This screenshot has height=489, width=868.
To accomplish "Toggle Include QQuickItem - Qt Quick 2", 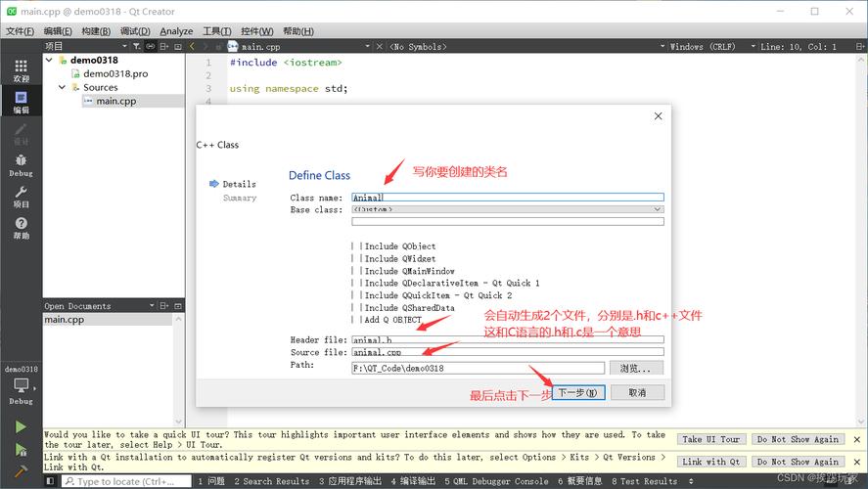I will [357, 295].
